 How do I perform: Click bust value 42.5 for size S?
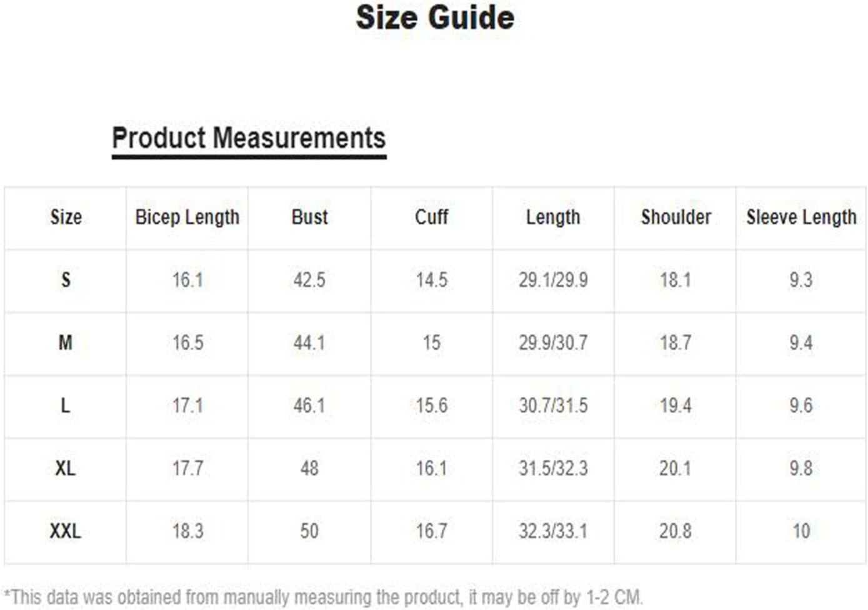pyautogui.click(x=309, y=280)
